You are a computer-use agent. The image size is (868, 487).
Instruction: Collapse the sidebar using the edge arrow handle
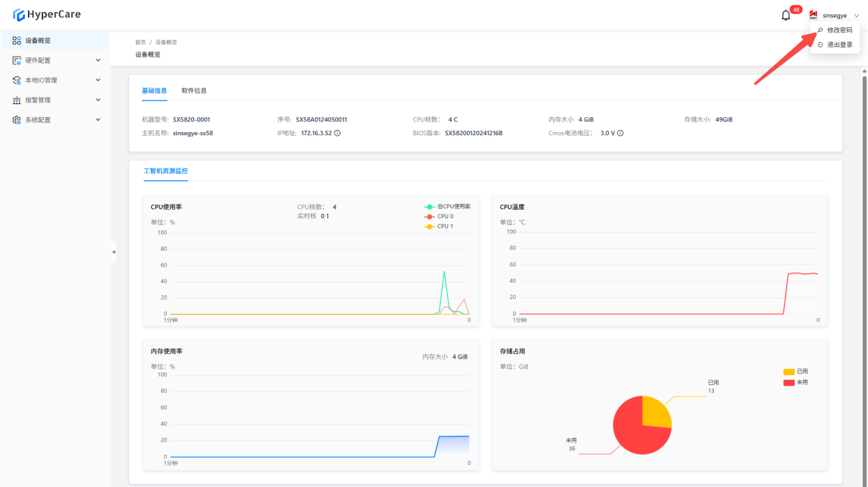click(x=113, y=251)
